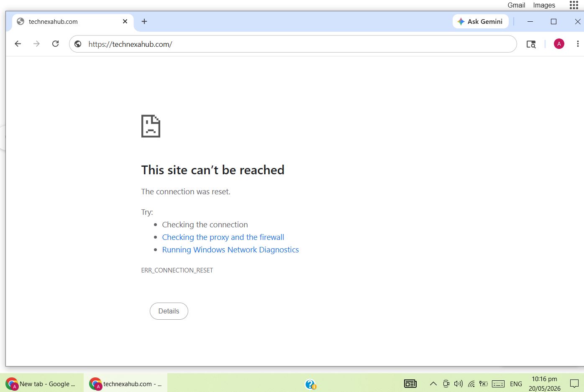This screenshot has width=584, height=392.
Task: Click the ENG language indicator
Action: [516, 384]
